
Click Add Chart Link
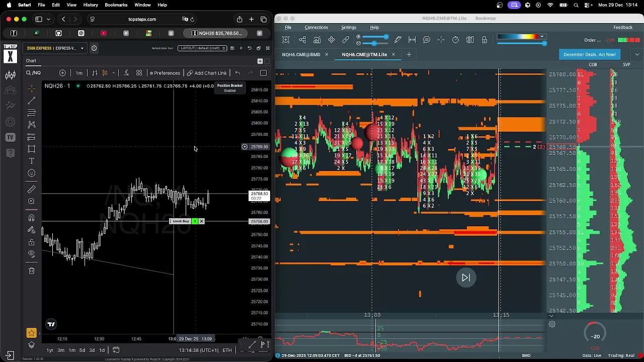[207, 73]
